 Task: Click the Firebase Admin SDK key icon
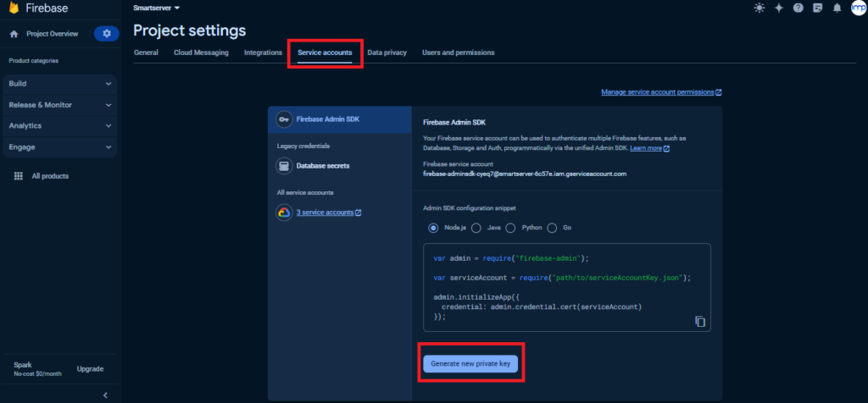(x=284, y=119)
